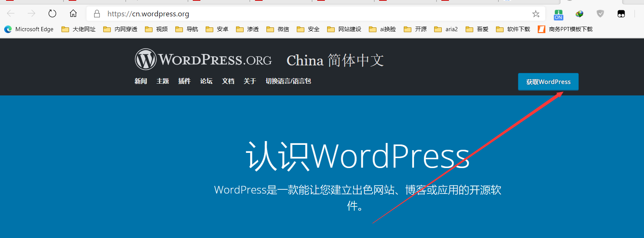Viewport: 644px width, 238px height.
Task: Open the black square extension icon
Action: [621, 14]
